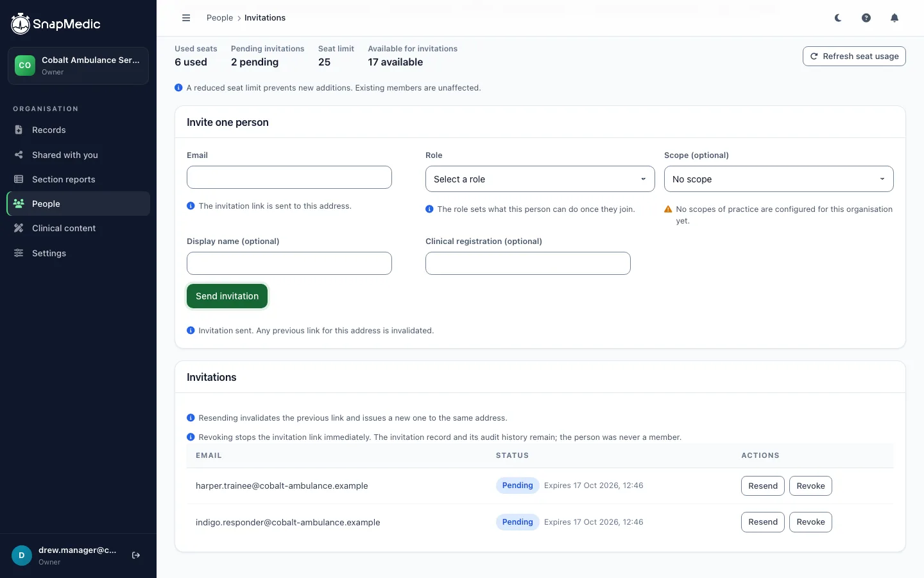Click the drew.manager account name

coord(78,550)
